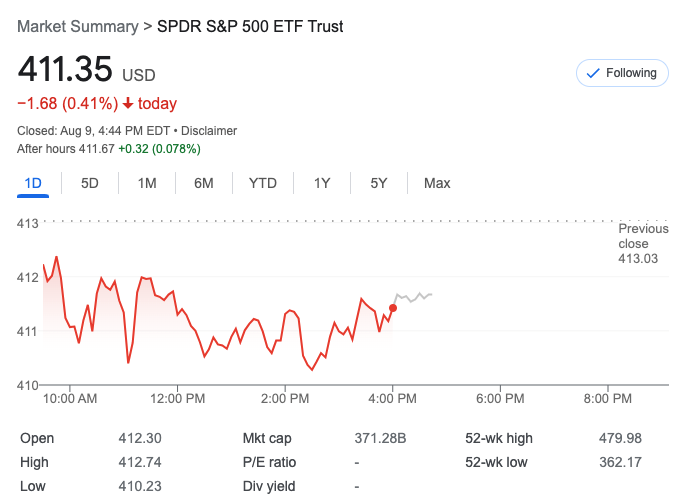Switch to the 5D chart tab
The height and width of the screenshot is (502, 695).
(90, 183)
